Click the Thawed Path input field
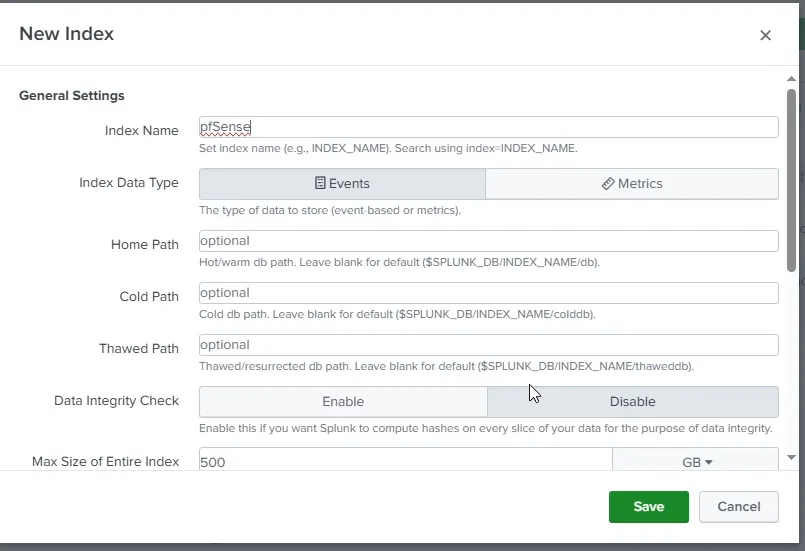 pos(489,345)
